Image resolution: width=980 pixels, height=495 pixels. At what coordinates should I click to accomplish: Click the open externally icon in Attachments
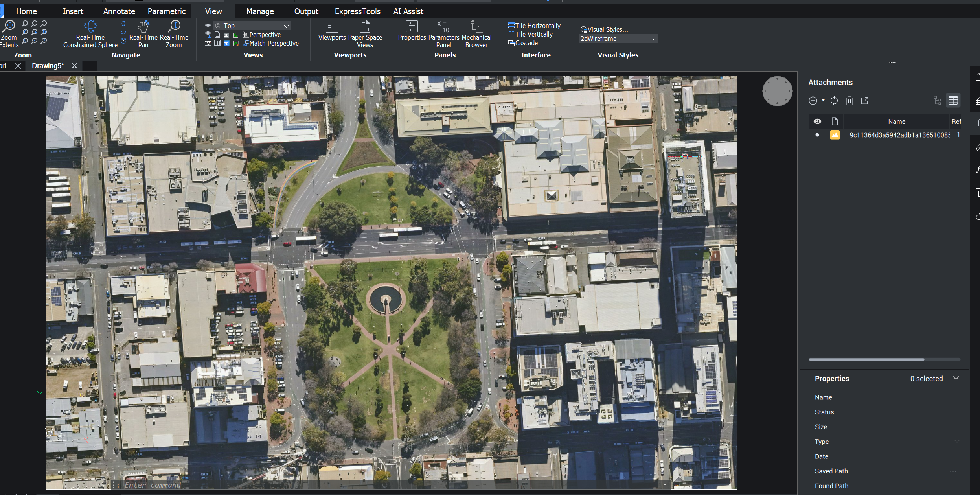click(x=864, y=101)
